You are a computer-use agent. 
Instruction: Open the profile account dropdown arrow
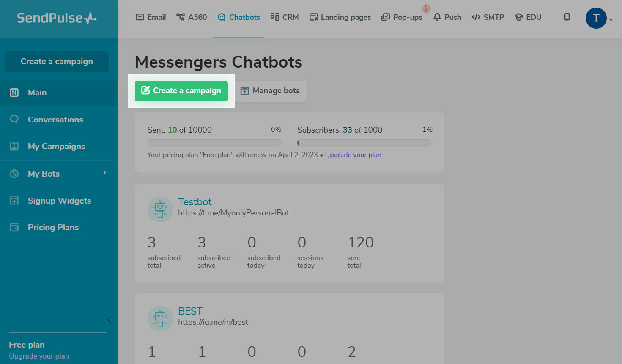click(611, 20)
